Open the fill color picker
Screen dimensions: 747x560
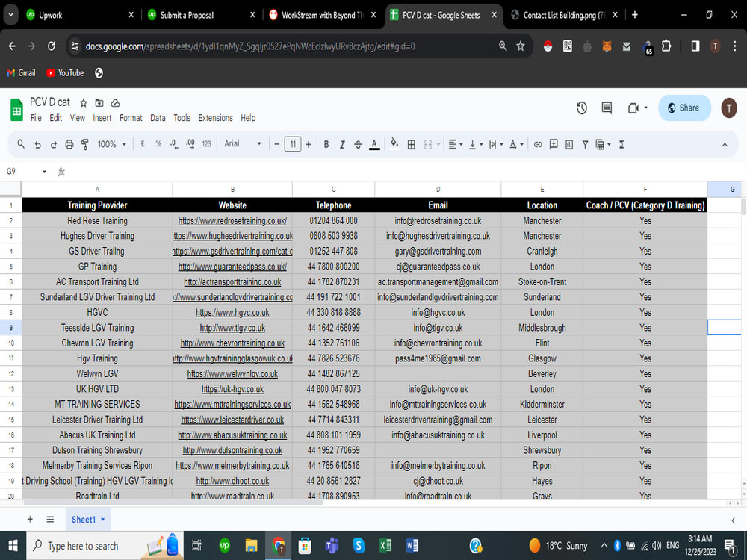(394, 143)
